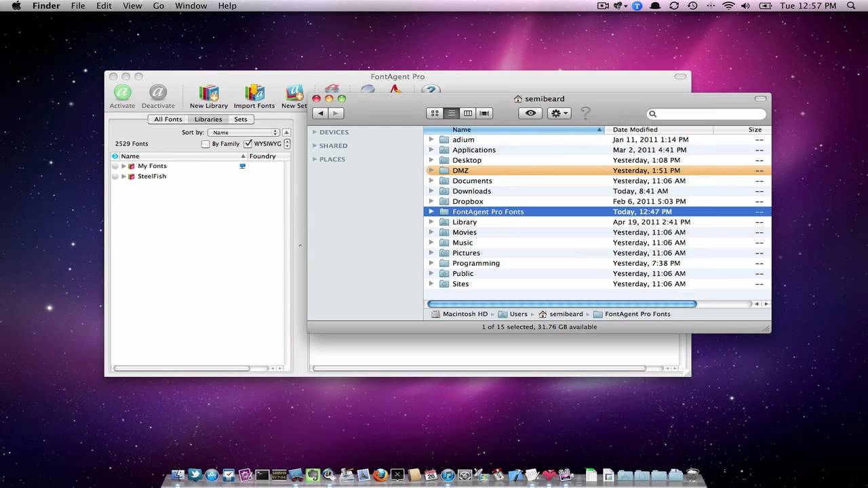
Task: Select the Sets tab
Action: click(x=241, y=119)
